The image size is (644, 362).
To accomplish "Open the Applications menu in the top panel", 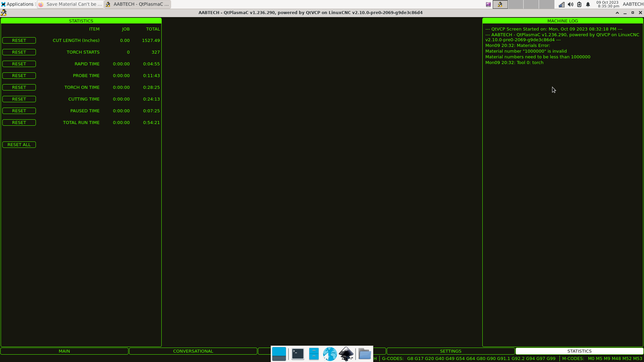I will click(x=17, y=4).
